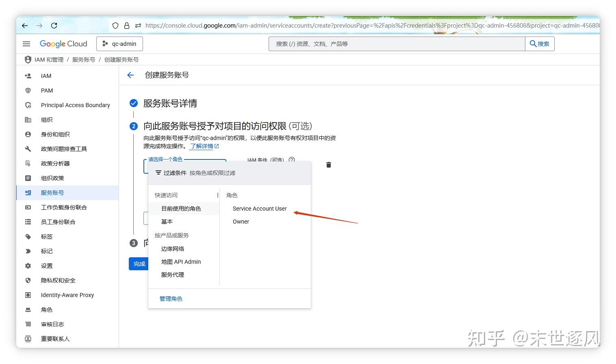Select 基本 under 快速访问
Screen dimensions: 616x364
click(x=167, y=222)
